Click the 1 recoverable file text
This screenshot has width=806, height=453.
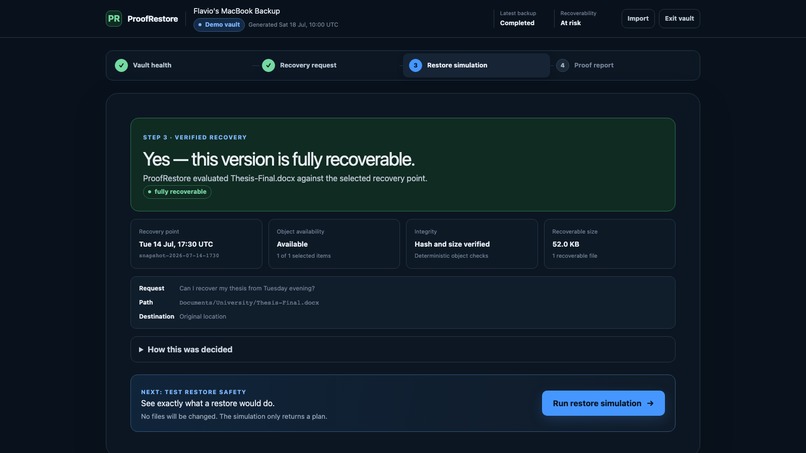[575, 256]
